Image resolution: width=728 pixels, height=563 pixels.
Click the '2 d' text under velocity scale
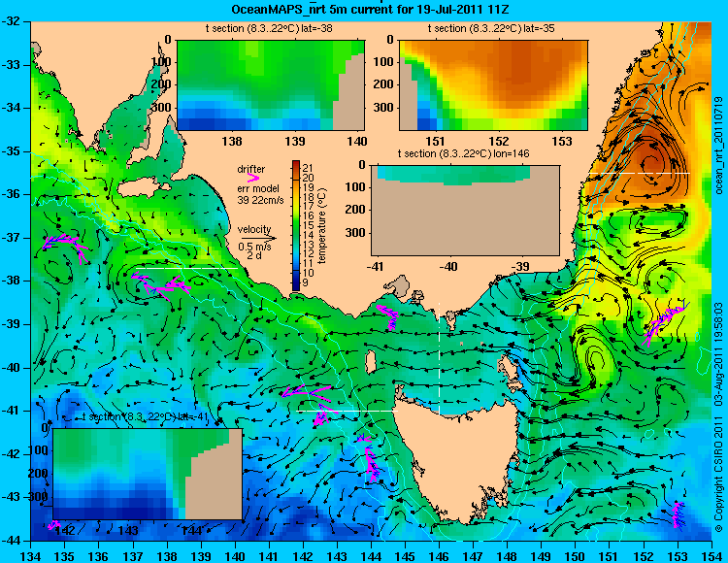coord(253,255)
